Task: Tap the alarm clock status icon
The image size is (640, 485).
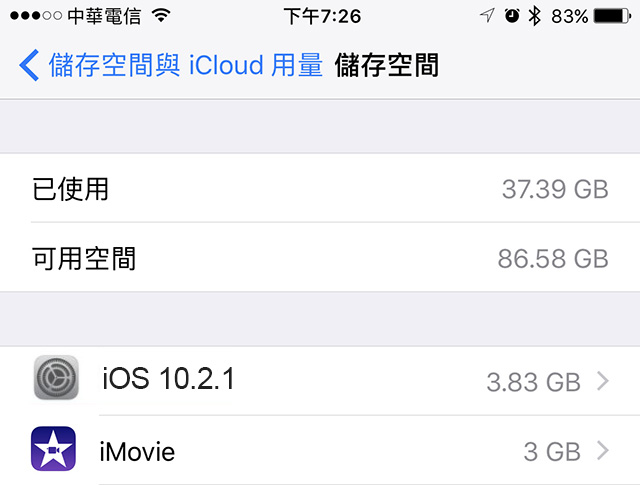Action: [x=512, y=16]
